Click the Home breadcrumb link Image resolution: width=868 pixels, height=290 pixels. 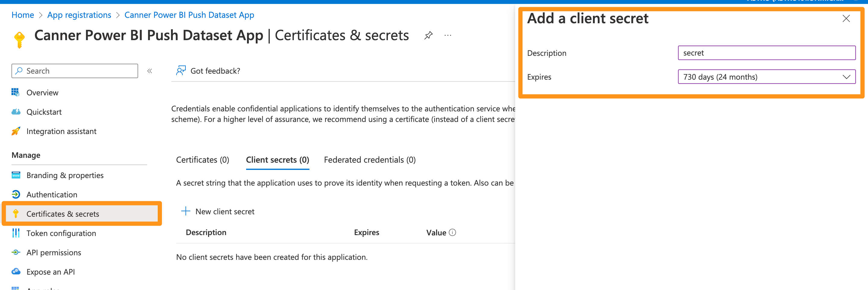23,15
